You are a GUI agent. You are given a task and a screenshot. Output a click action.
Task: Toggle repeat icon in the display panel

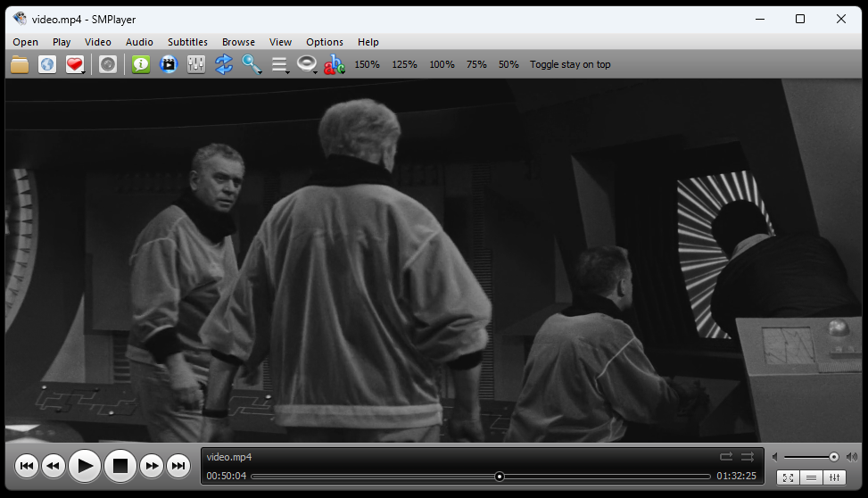(x=726, y=456)
